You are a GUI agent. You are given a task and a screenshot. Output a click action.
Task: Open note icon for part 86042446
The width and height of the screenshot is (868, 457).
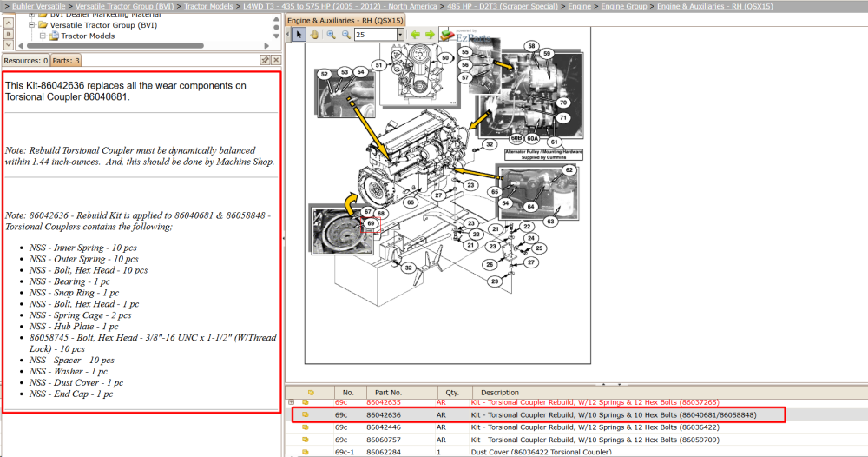tap(305, 427)
